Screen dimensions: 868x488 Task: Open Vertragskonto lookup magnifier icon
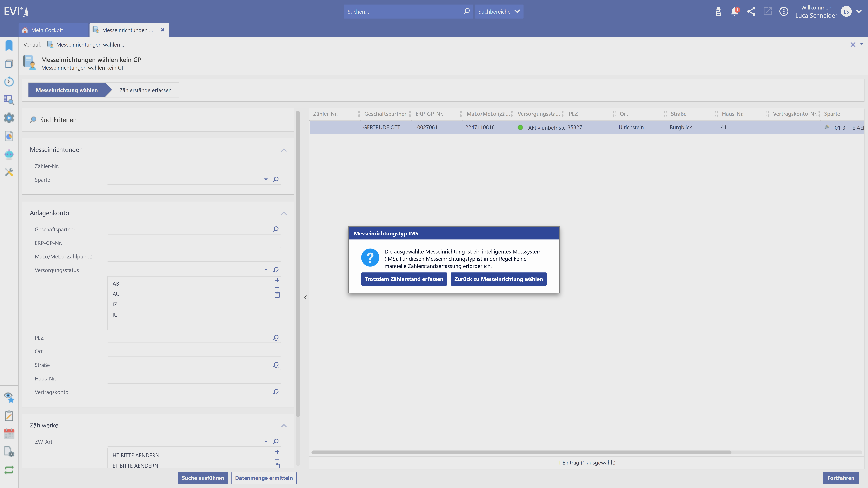276,392
